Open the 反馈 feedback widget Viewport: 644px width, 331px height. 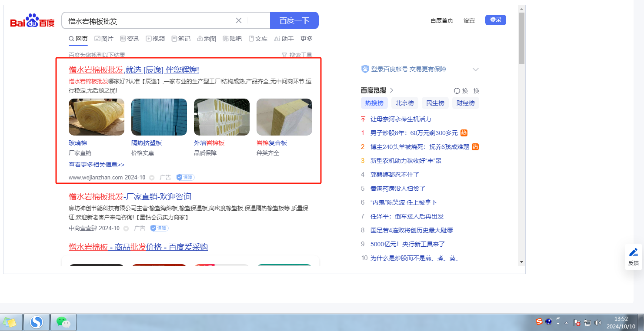(634, 257)
